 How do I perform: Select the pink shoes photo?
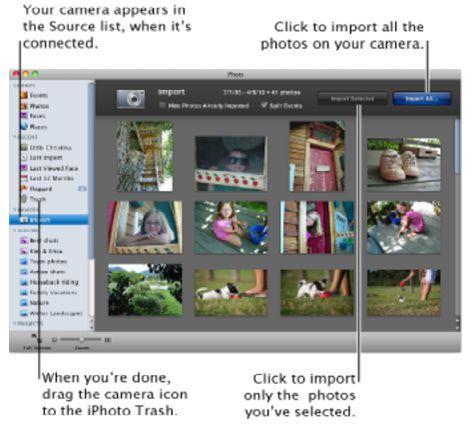pyautogui.click(x=404, y=165)
